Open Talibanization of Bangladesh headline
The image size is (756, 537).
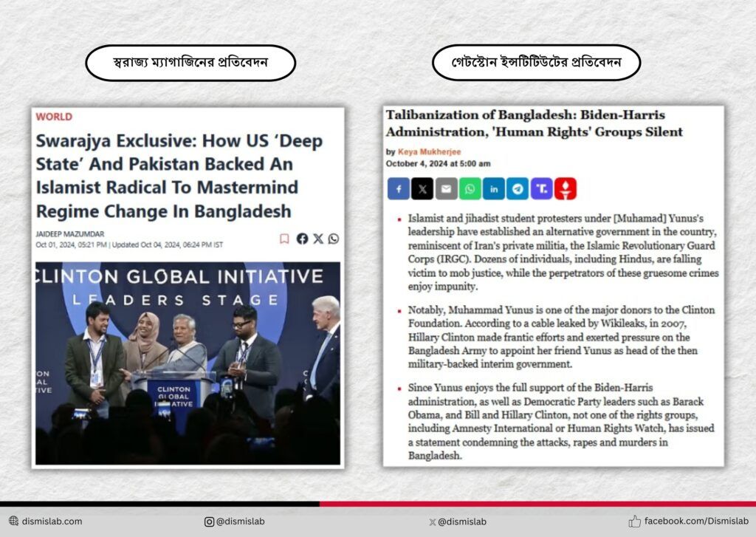click(x=535, y=123)
